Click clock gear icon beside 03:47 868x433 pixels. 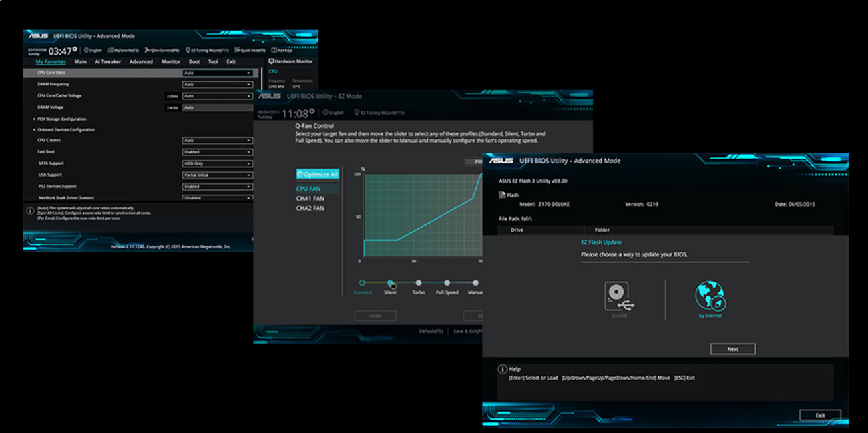(75, 49)
